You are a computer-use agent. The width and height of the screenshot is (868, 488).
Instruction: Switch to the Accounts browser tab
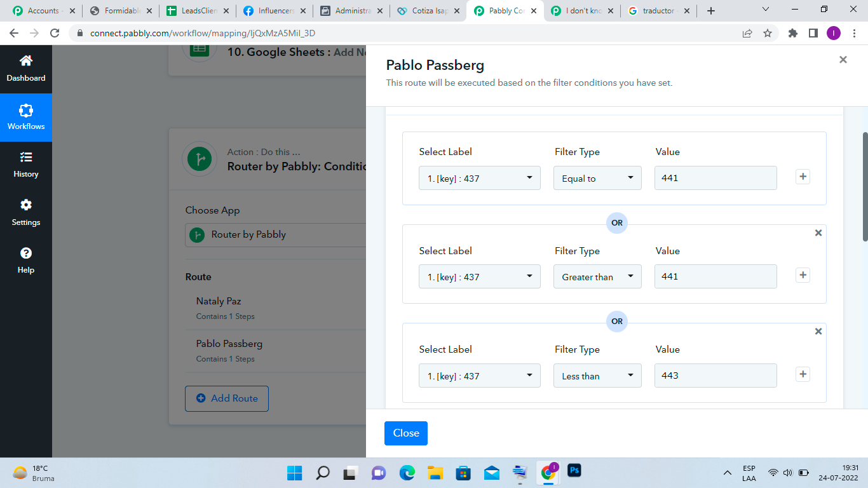point(43,11)
